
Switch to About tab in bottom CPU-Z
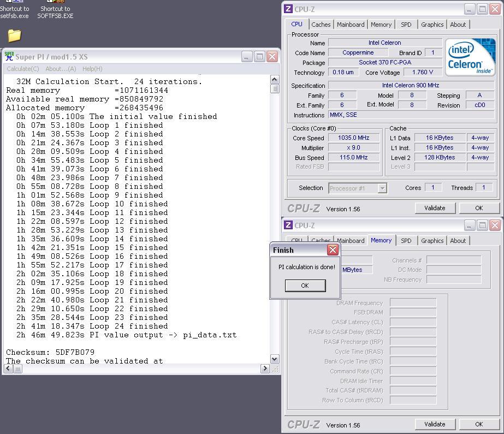(458, 241)
